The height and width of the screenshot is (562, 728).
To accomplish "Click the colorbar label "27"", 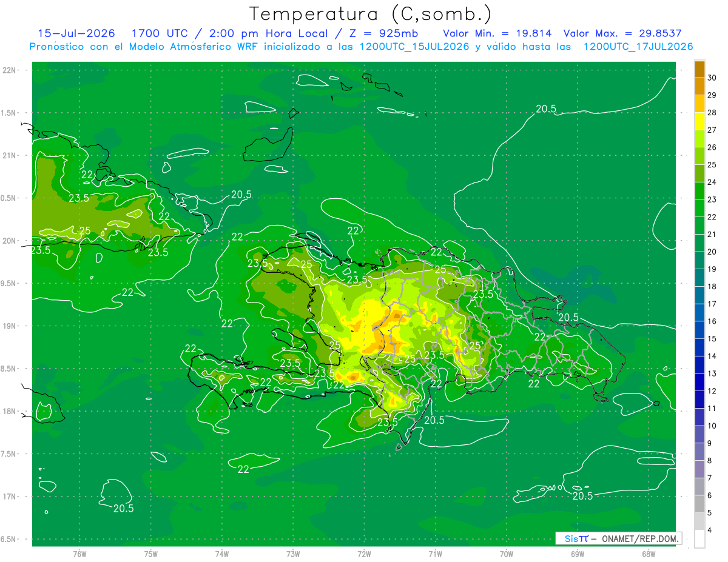I will coord(712,130).
